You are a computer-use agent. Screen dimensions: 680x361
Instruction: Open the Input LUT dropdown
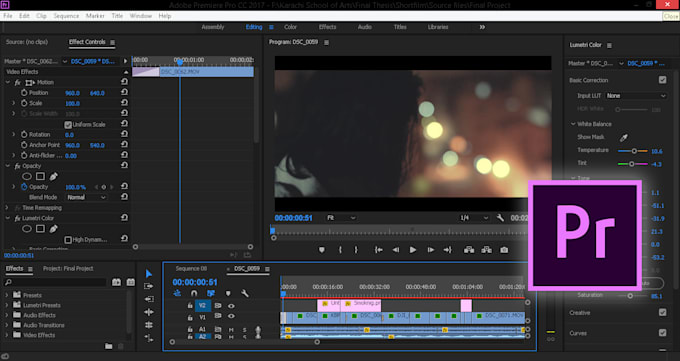[x=636, y=95]
